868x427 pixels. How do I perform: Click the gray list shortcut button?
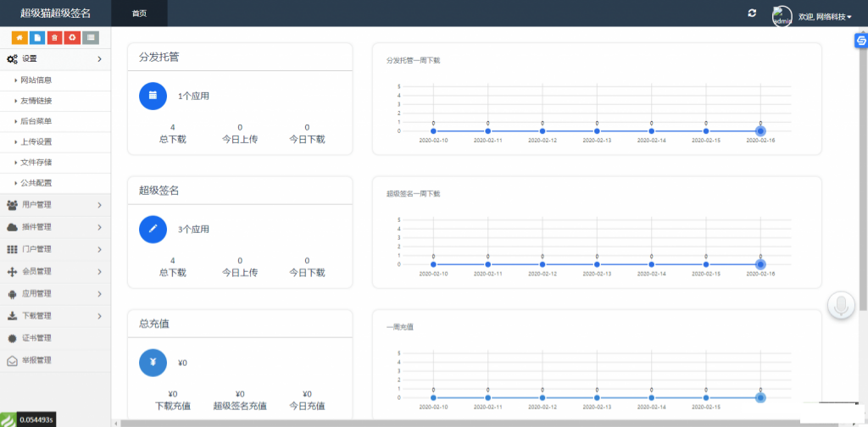click(x=91, y=37)
